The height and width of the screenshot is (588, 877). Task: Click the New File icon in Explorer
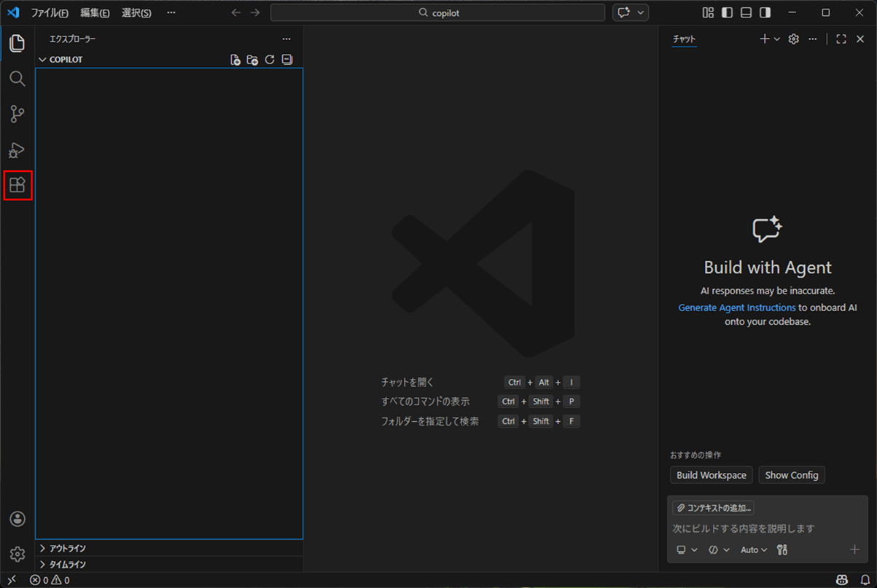(235, 59)
